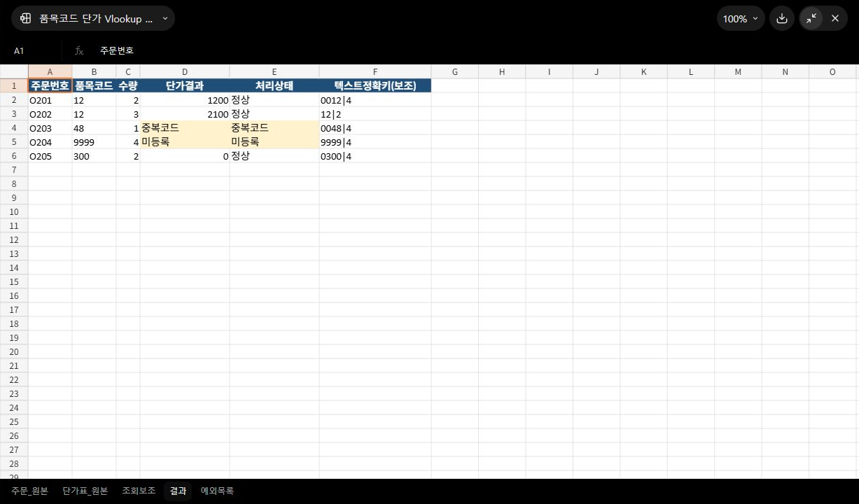This screenshot has width=859, height=504.
Task: Click the A1 cell reference box
Action: point(34,50)
